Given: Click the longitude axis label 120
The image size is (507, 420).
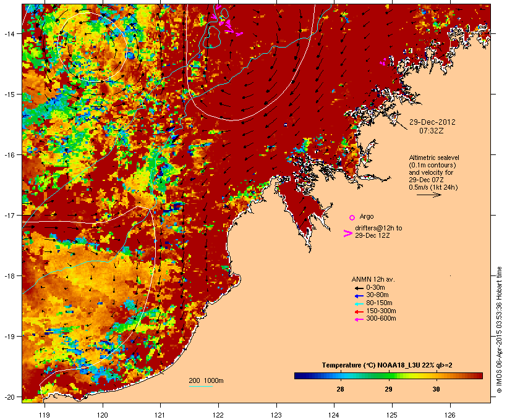Looking at the screenshot, I should point(103,415).
